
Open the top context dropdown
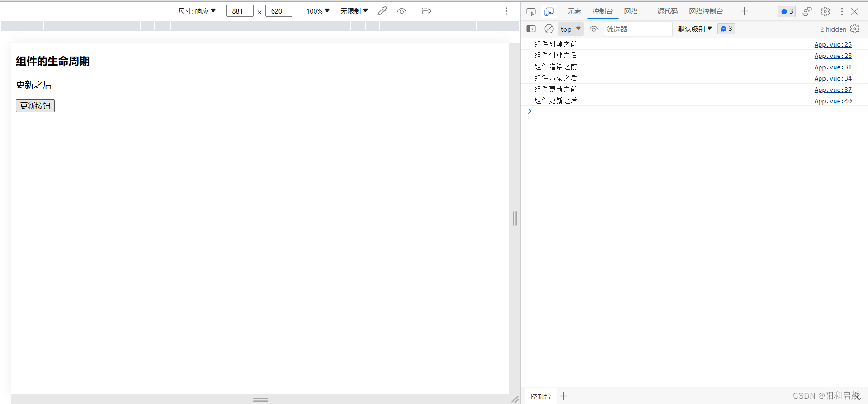(571, 29)
